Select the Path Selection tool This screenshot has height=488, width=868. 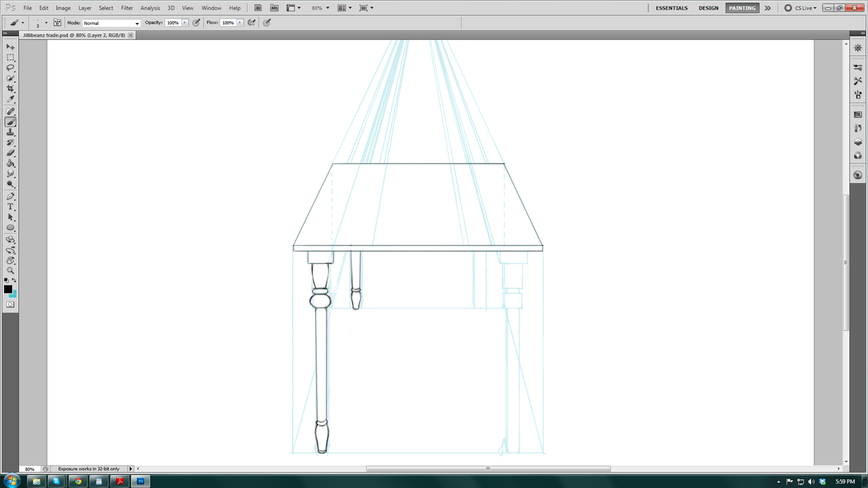click(x=11, y=218)
